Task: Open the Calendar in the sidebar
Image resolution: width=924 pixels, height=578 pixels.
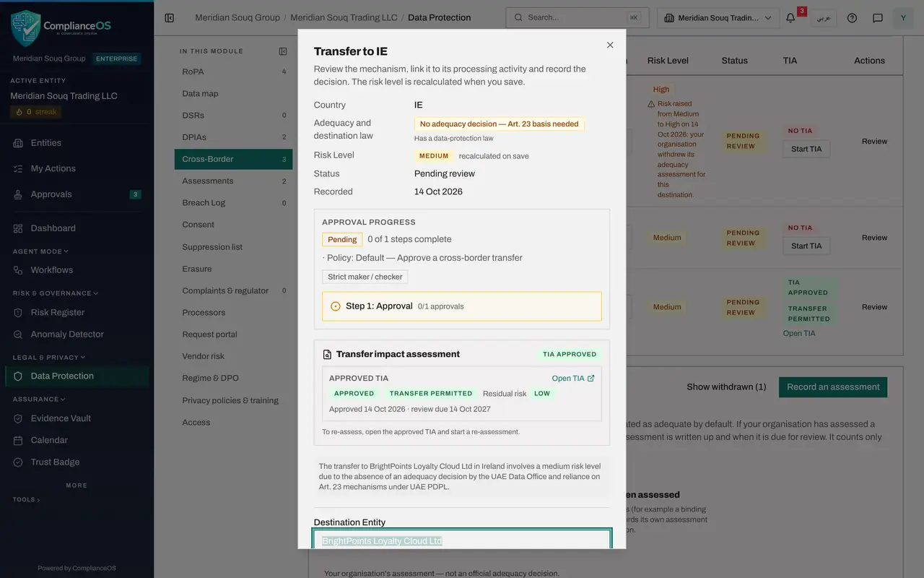Action: coord(77,440)
